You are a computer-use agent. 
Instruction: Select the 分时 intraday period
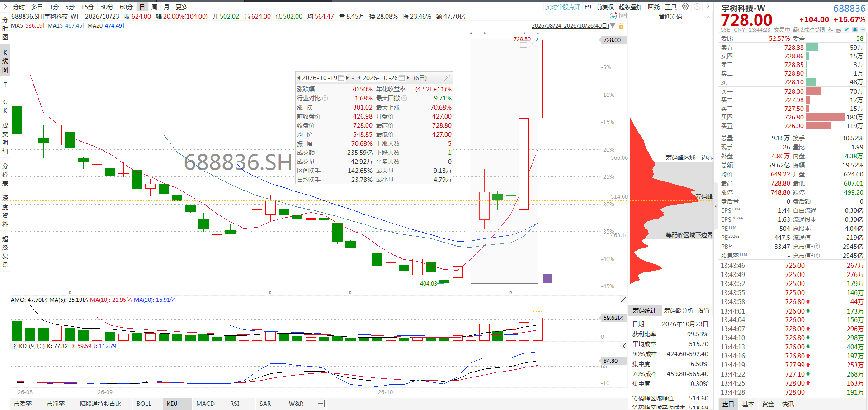pos(19,7)
